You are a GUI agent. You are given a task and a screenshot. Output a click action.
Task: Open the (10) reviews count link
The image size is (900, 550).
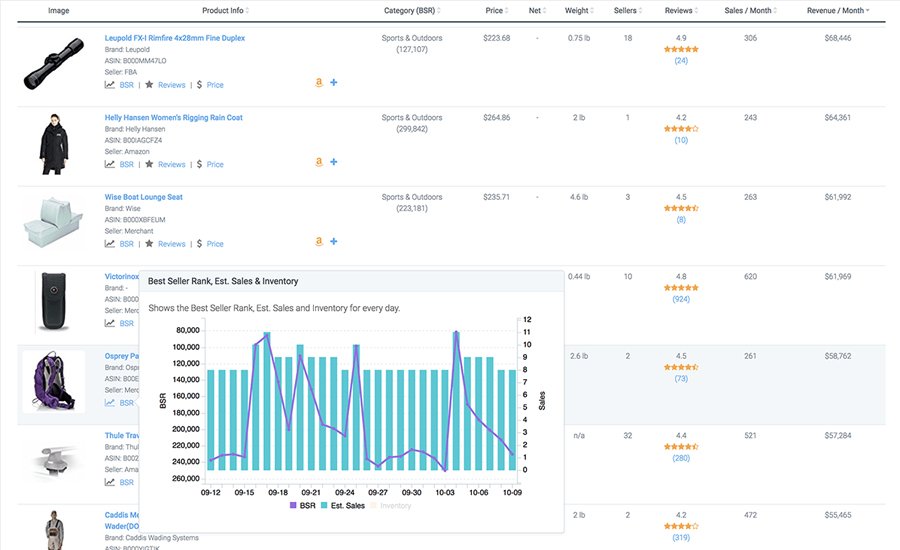pyautogui.click(x=681, y=140)
